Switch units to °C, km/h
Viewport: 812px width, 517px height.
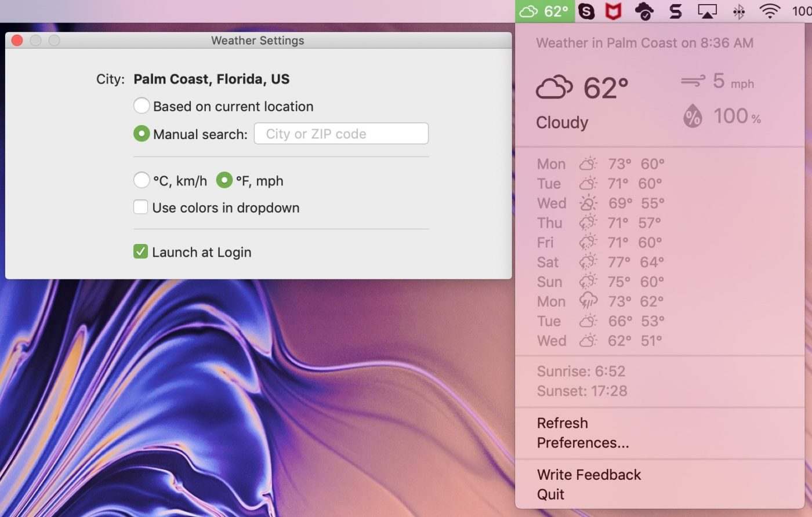142,180
